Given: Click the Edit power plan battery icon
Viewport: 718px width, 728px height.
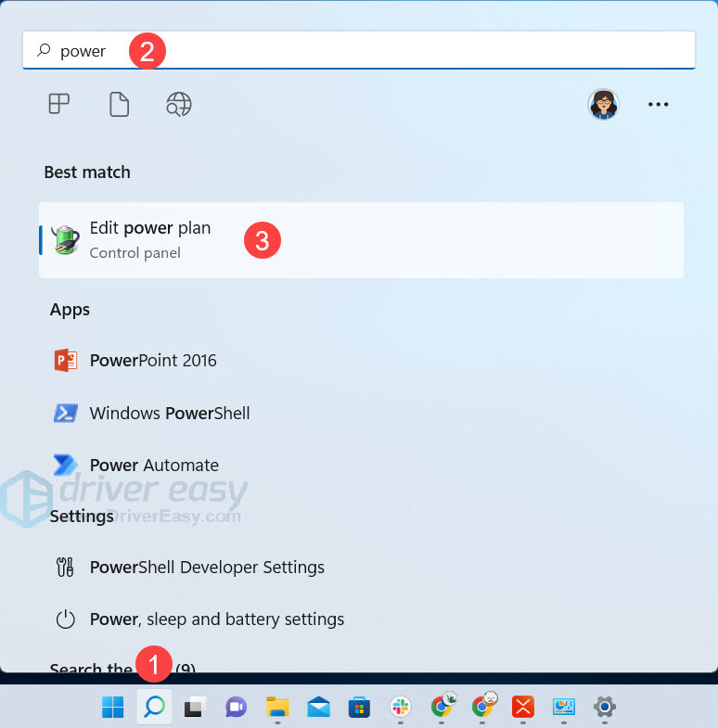Looking at the screenshot, I should (x=66, y=239).
